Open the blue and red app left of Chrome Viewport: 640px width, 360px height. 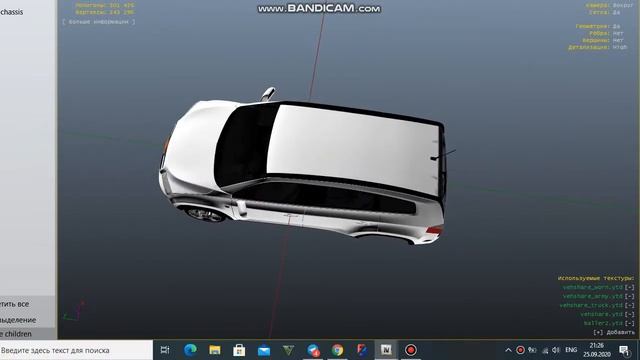click(313, 350)
